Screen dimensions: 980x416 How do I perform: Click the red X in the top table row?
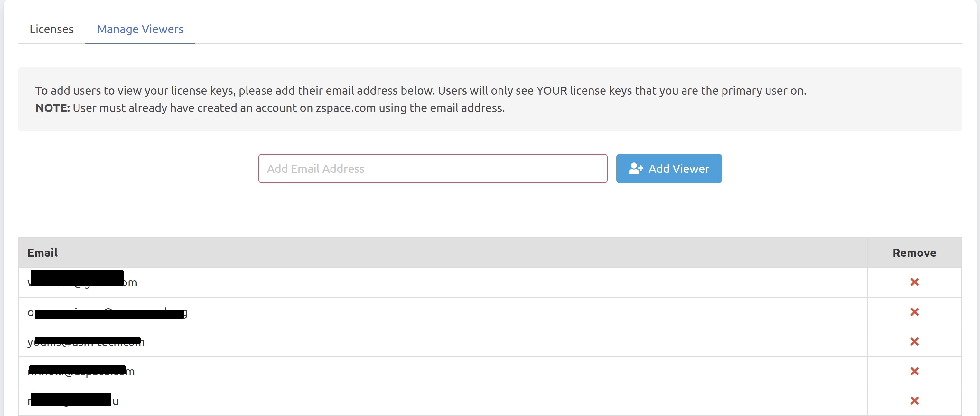coord(915,282)
